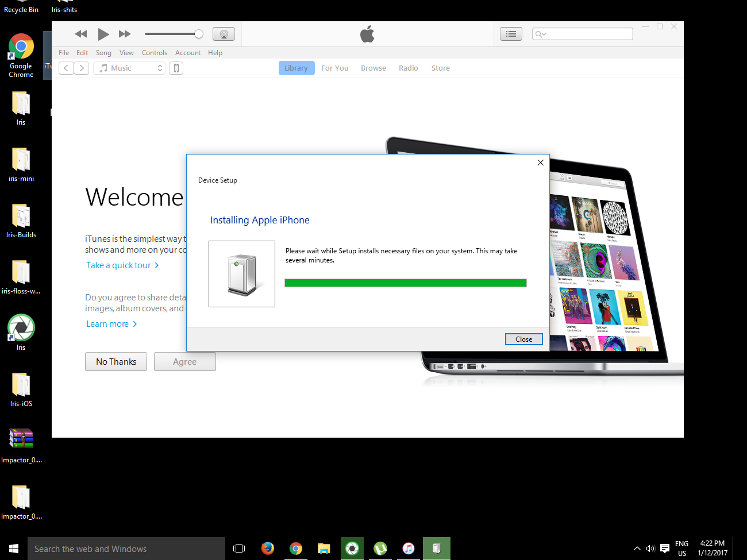Switch to the For You tab
The width and height of the screenshot is (747, 560).
[x=335, y=68]
